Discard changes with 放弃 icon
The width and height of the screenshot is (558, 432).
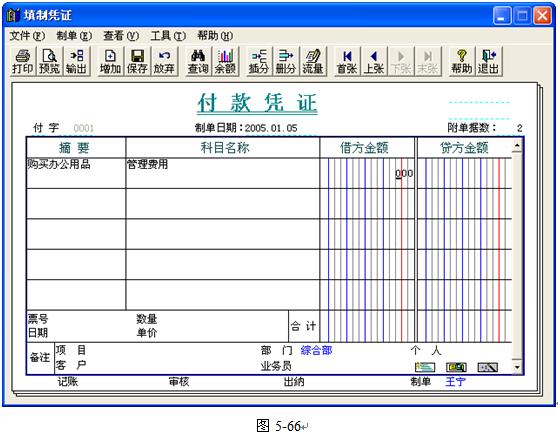164,61
